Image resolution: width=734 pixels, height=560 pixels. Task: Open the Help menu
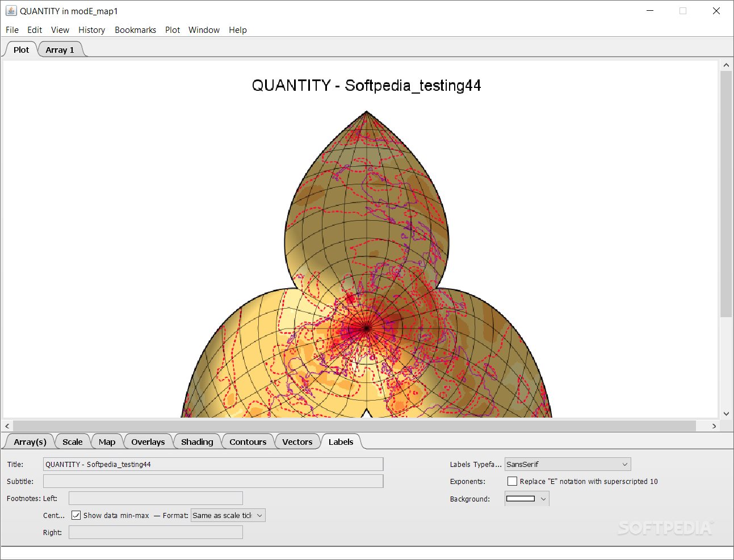tap(238, 30)
